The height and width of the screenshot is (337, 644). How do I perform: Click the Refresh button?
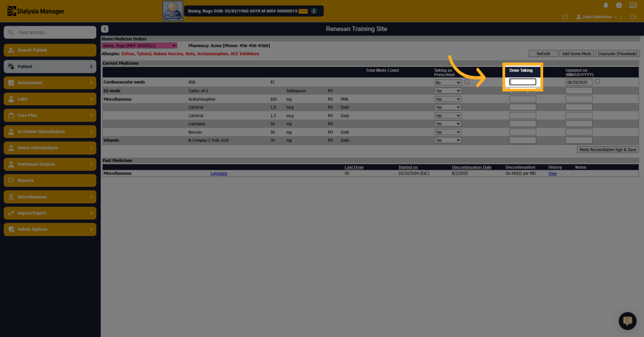[x=543, y=54]
